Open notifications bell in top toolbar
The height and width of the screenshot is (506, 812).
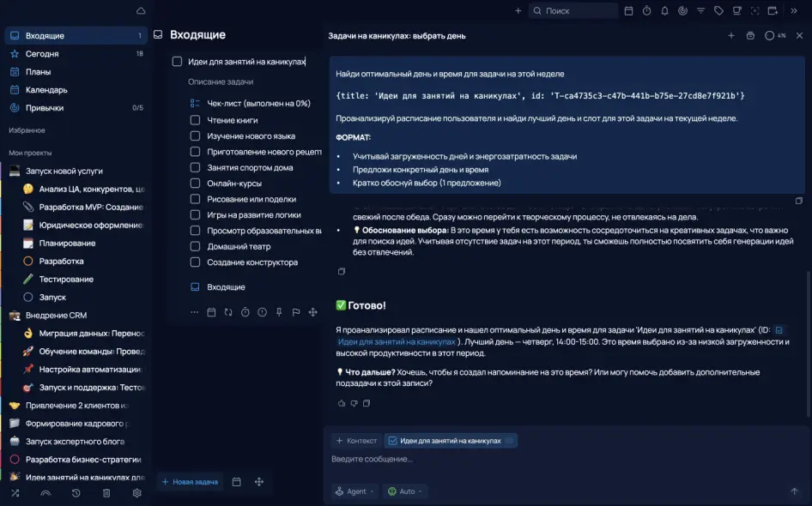tap(664, 11)
